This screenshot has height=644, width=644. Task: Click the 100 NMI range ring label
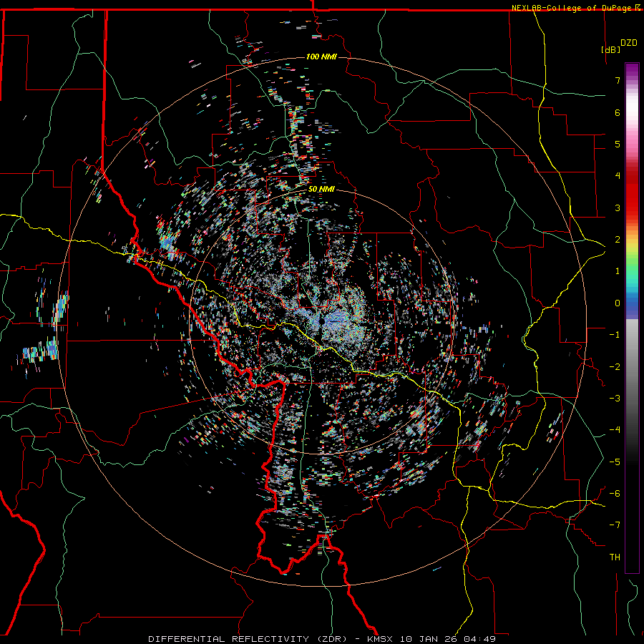tap(321, 57)
